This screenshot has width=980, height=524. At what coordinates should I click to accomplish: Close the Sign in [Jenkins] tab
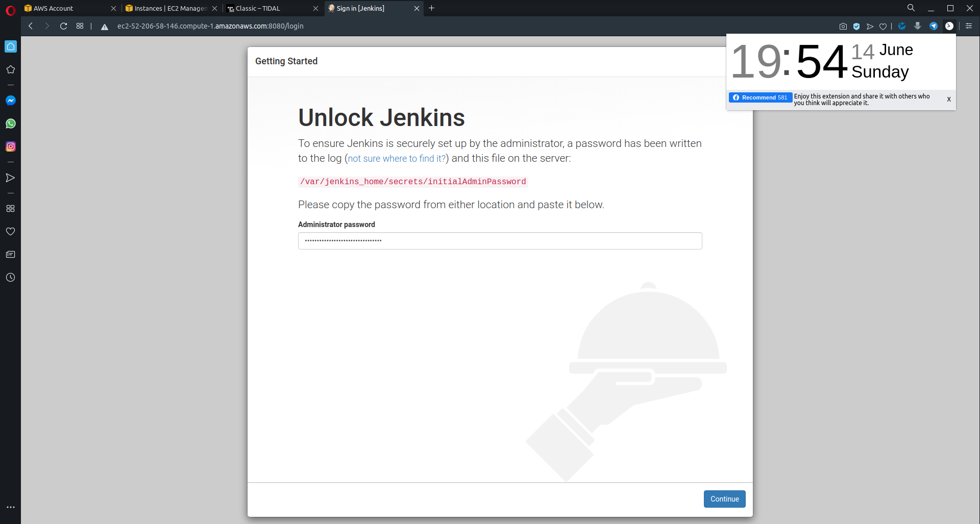point(416,9)
